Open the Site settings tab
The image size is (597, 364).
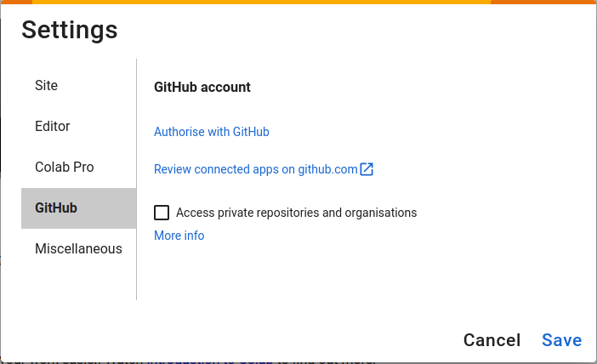tap(47, 86)
